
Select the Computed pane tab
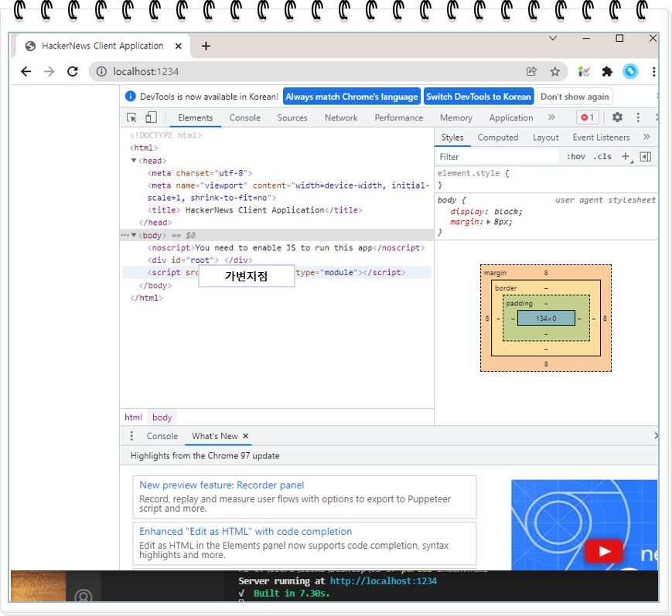pos(498,138)
